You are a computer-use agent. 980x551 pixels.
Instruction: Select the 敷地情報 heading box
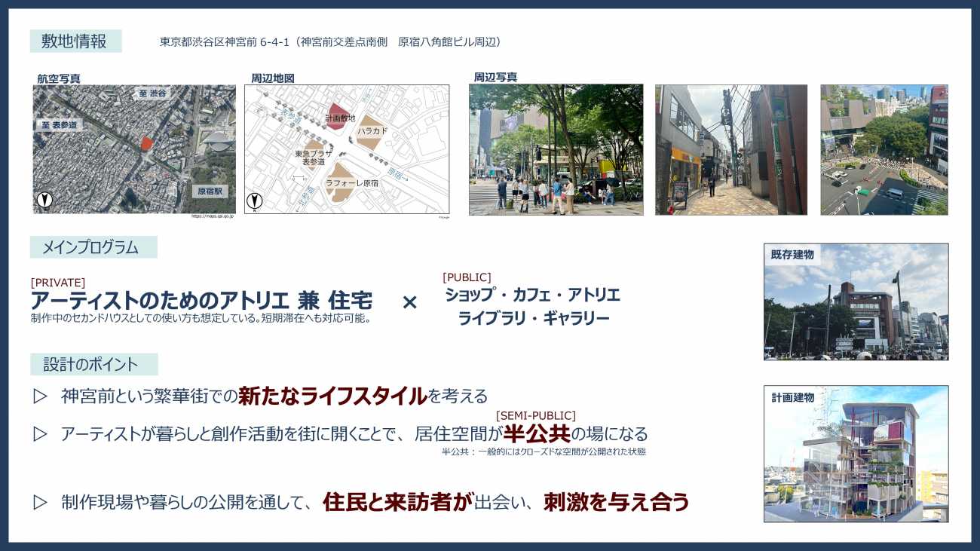(75, 41)
